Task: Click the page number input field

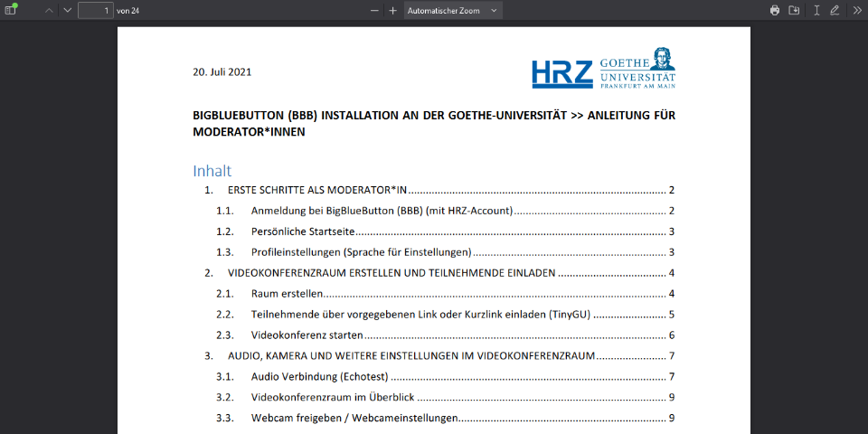Action: (x=96, y=10)
